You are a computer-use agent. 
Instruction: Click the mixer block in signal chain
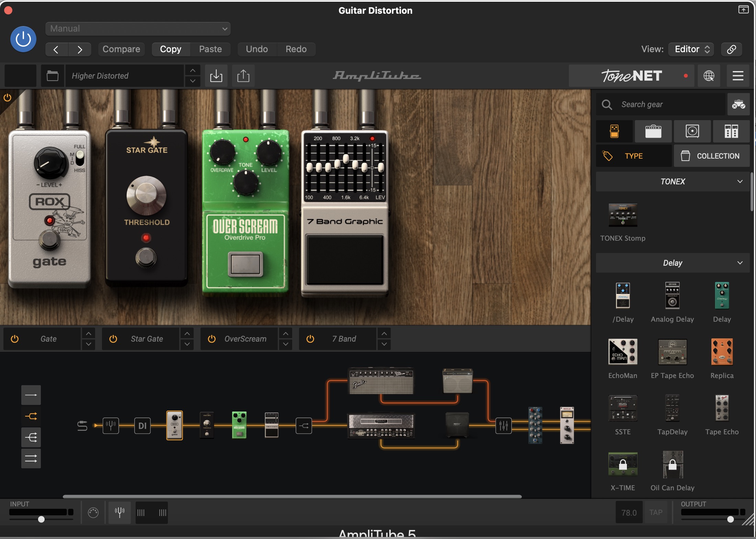pyautogui.click(x=504, y=426)
